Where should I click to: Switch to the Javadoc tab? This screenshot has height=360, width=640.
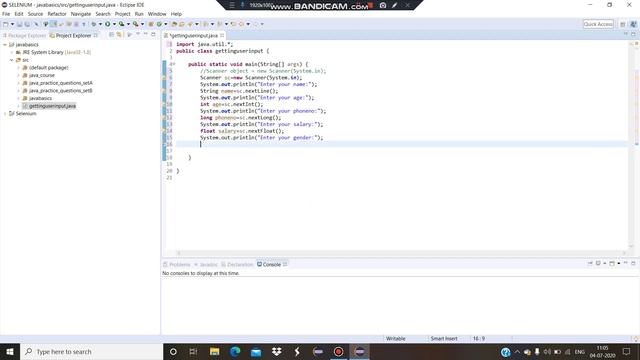206,264
